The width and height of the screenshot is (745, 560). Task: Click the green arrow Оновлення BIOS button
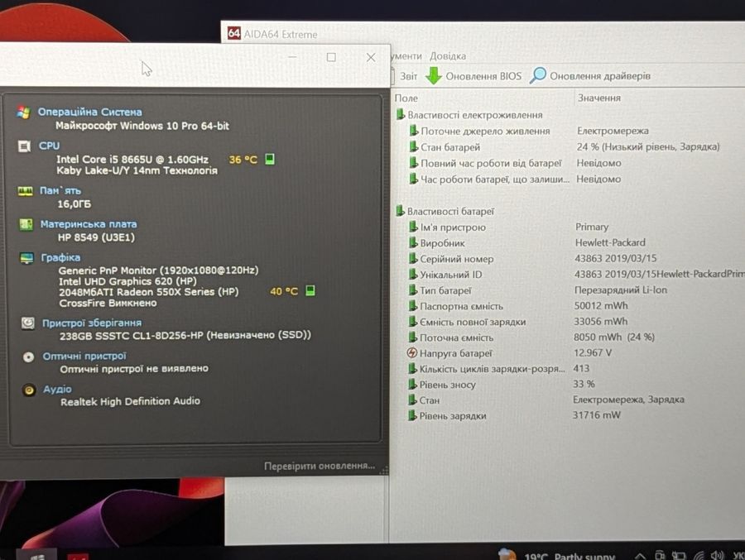tap(473, 76)
